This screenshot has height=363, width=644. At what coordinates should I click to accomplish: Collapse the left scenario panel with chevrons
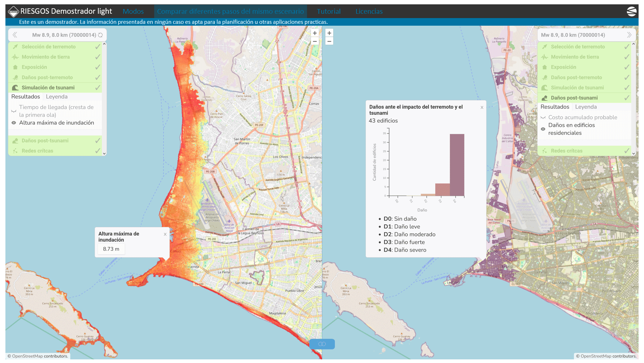click(15, 35)
